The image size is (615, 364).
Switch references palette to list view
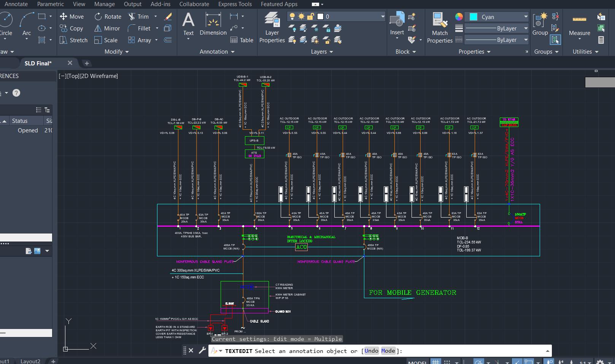38,110
